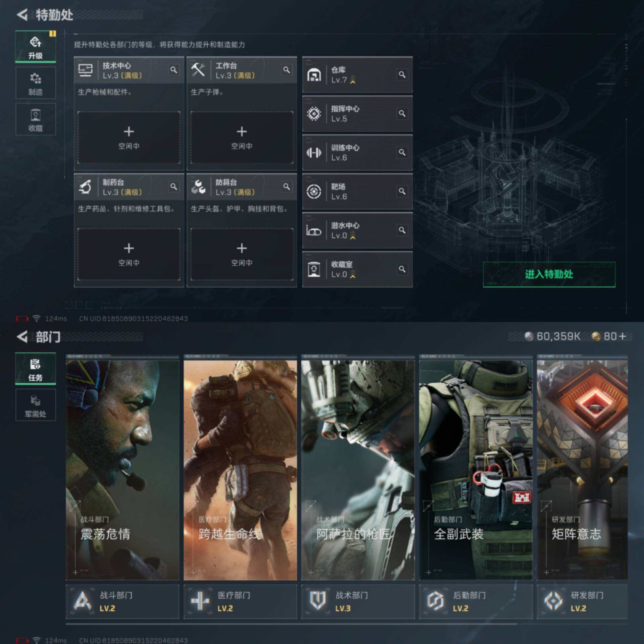Open the 全副武装 logistics department card
The image size is (644, 644).
coord(475,470)
